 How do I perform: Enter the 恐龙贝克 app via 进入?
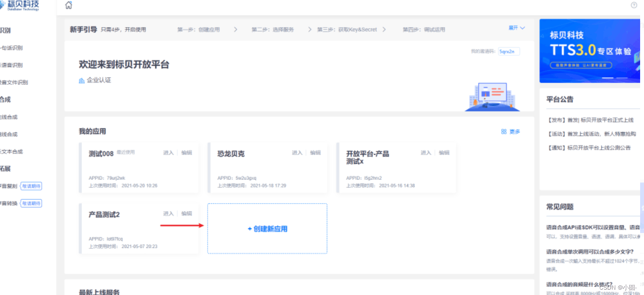(297, 153)
